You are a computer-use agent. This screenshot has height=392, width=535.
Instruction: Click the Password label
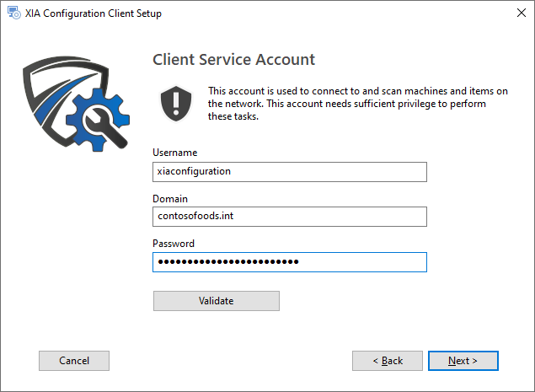[x=174, y=244]
